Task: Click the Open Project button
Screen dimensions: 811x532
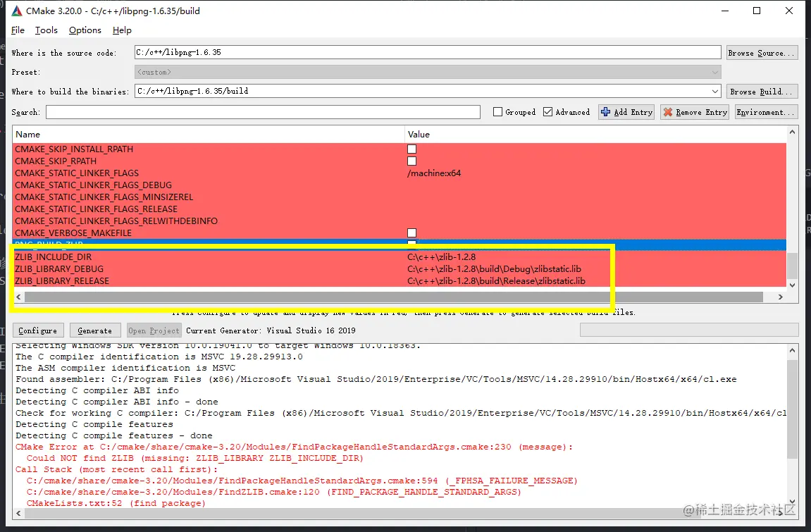Action: point(154,330)
